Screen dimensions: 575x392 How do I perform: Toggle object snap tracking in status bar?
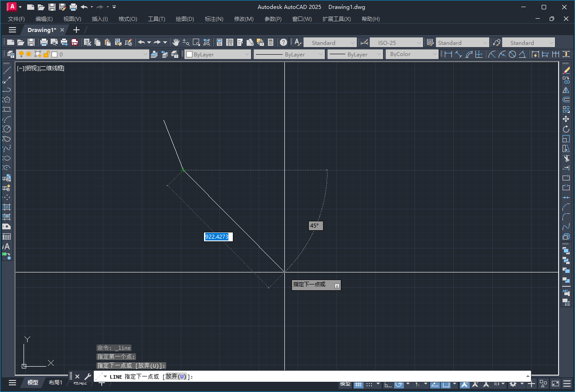434,384
